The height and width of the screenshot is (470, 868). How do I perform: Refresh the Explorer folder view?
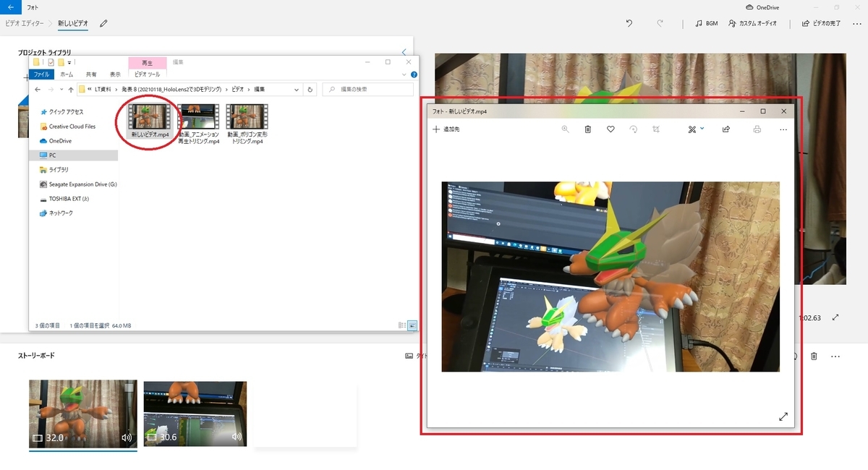tap(310, 90)
